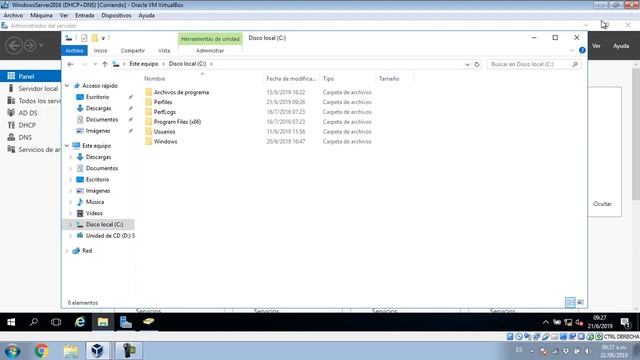Image resolution: width=640 pixels, height=360 pixels.
Task: Refresh the Disco local (C:) folder view
Action: (477, 64)
